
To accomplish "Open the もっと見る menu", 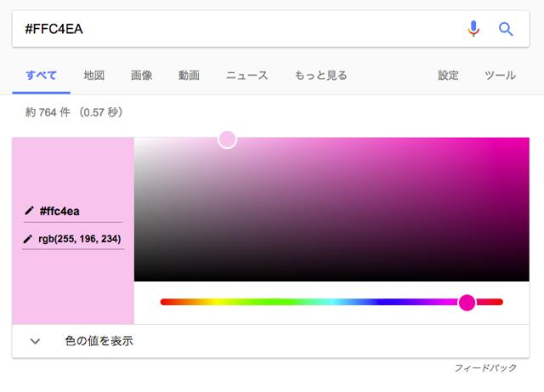I will pos(320,75).
